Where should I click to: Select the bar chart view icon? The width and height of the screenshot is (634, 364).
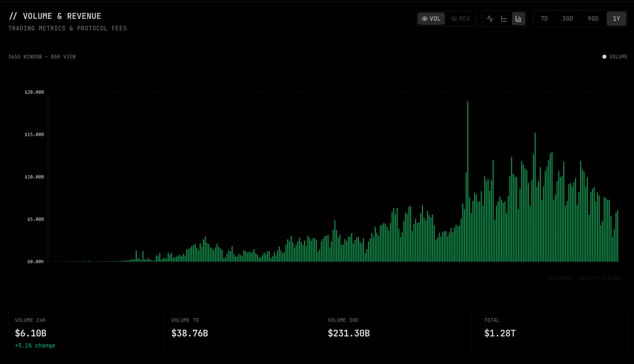point(519,19)
